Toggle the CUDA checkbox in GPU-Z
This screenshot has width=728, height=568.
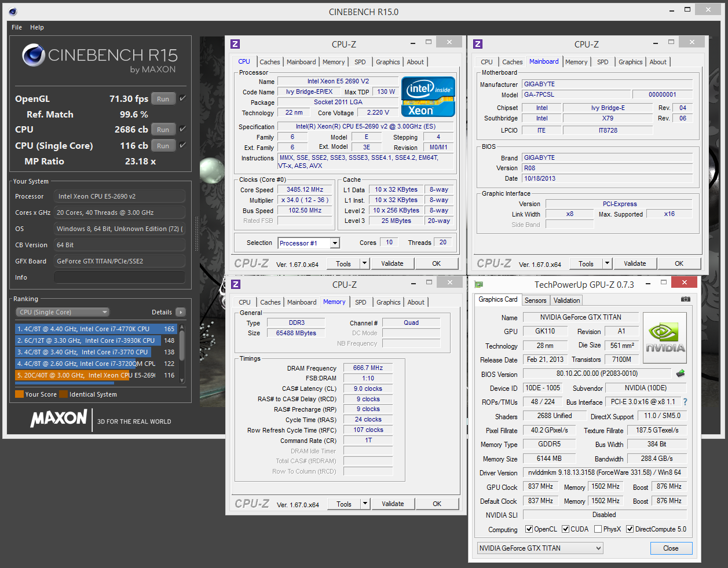point(565,529)
